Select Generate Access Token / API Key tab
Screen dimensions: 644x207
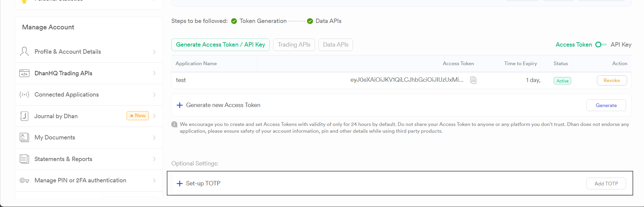pos(220,45)
